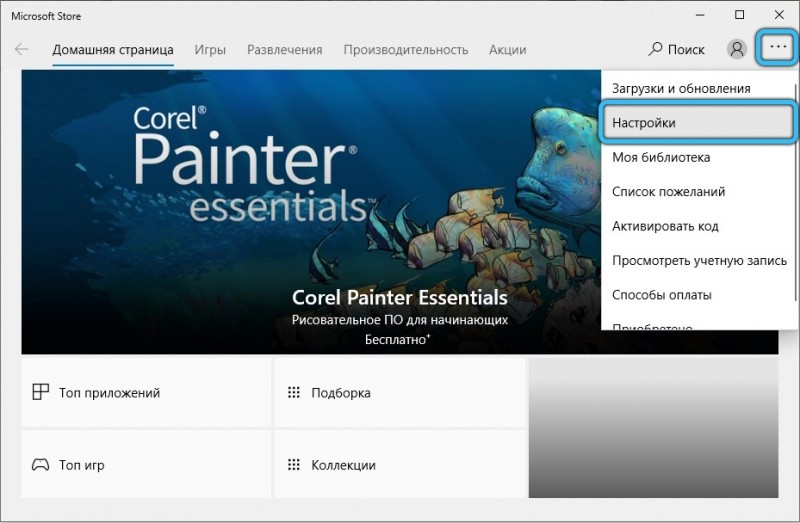Viewport: 800px width, 523px height.
Task: Close the Microsoft Store window
Action: click(x=779, y=15)
